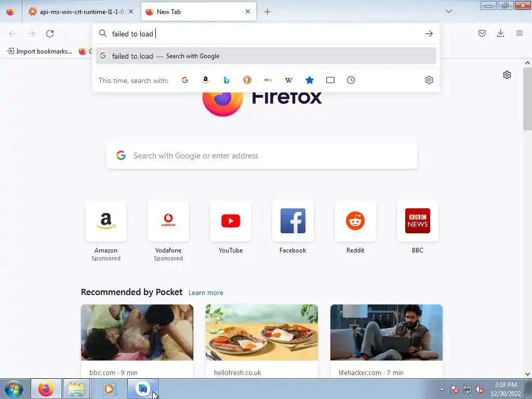532x399 pixels.
Task: Close the New Tab tab
Action: click(248, 11)
